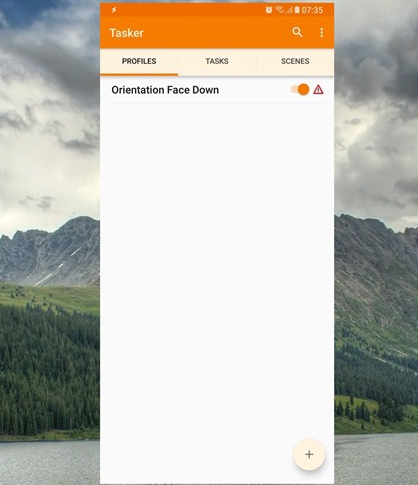Tap the red warning triangle icon
The image size is (418, 485).
(x=318, y=90)
